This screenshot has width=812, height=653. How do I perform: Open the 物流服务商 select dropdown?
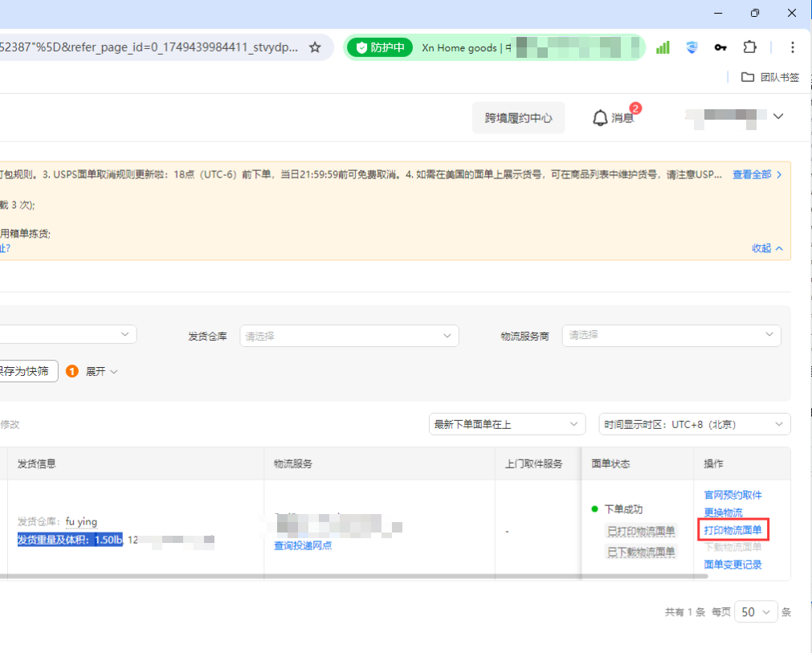pyautogui.click(x=671, y=335)
